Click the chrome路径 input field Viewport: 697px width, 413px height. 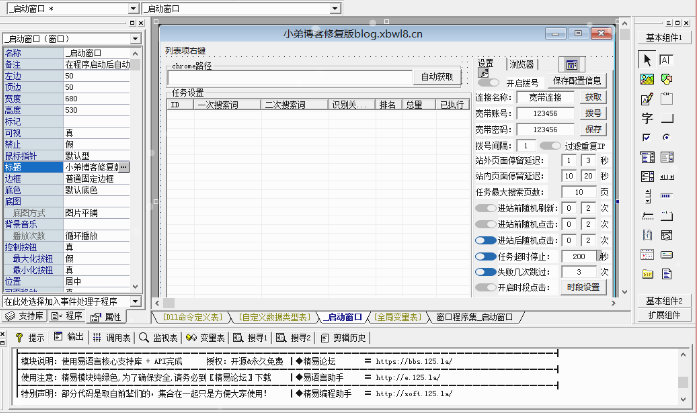point(290,77)
